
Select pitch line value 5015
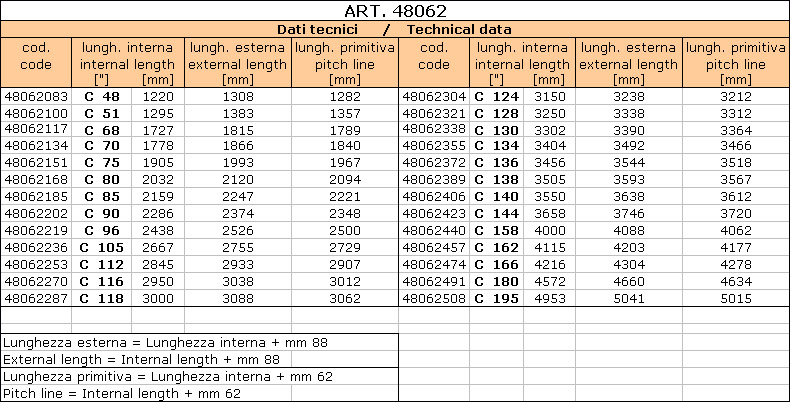coord(736,298)
